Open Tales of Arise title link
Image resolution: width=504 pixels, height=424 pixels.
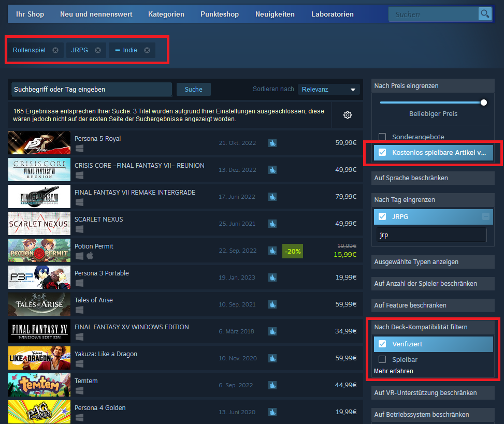click(94, 300)
